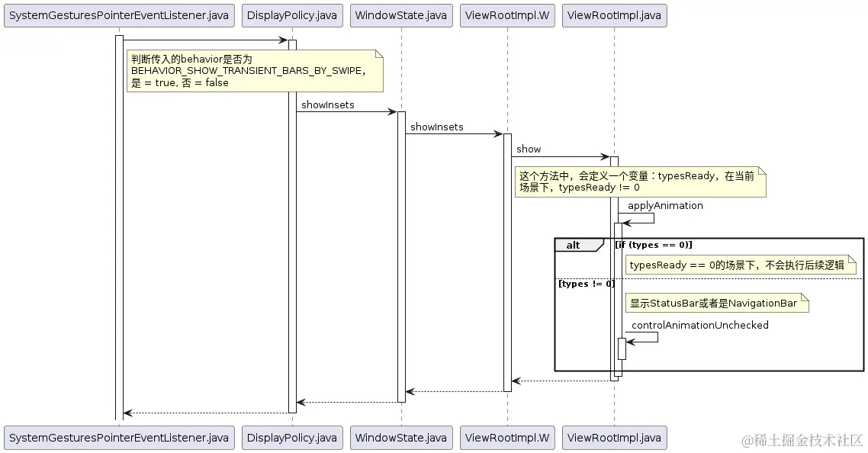The image size is (868, 453).
Task: Click the DisplayPolicy.java header box
Action: 292,15
